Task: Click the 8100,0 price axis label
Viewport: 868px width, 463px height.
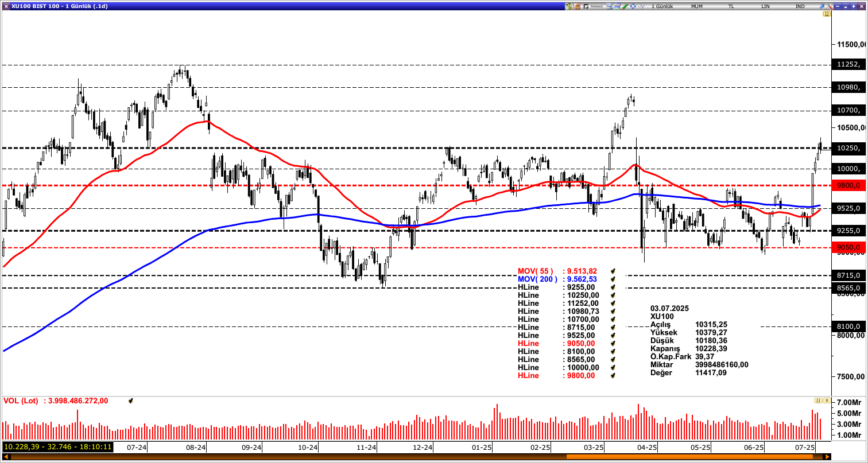Action: [x=847, y=326]
